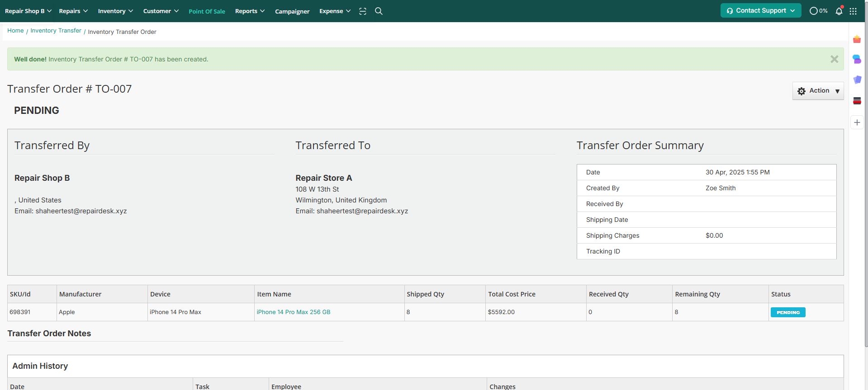This screenshot has height=390, width=868.
Task: Click the gear icon in Action button
Action: [802, 91]
